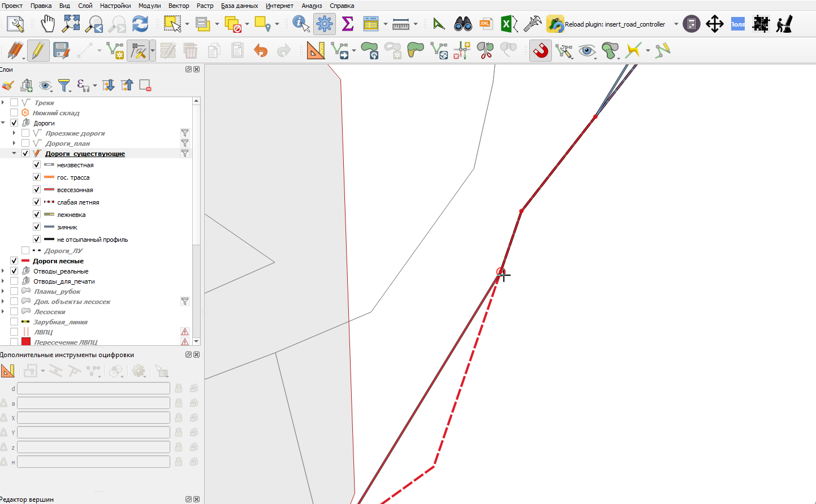Screen dimensions: 816x504
Task: Expand the Проезжие дороги layer
Action: [14, 133]
